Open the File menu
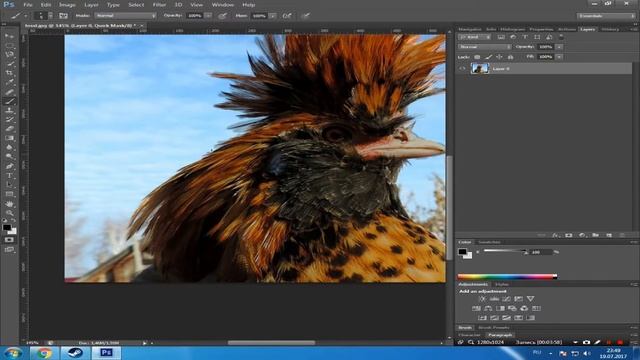The height and width of the screenshot is (360, 640). coord(27,5)
